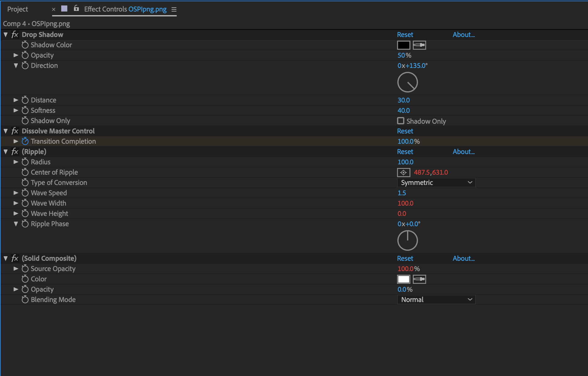Screen dimensions: 588x376
Task: Click the black Shadow Color swatch
Action: click(x=403, y=45)
